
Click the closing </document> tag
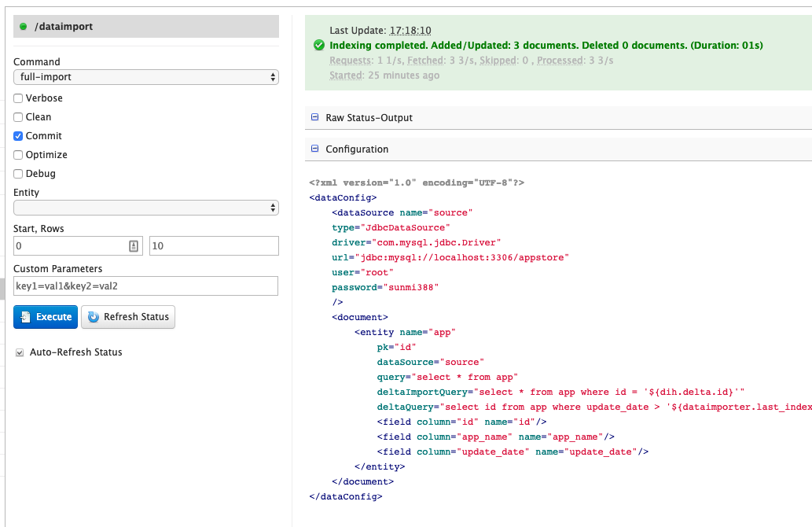point(362,482)
